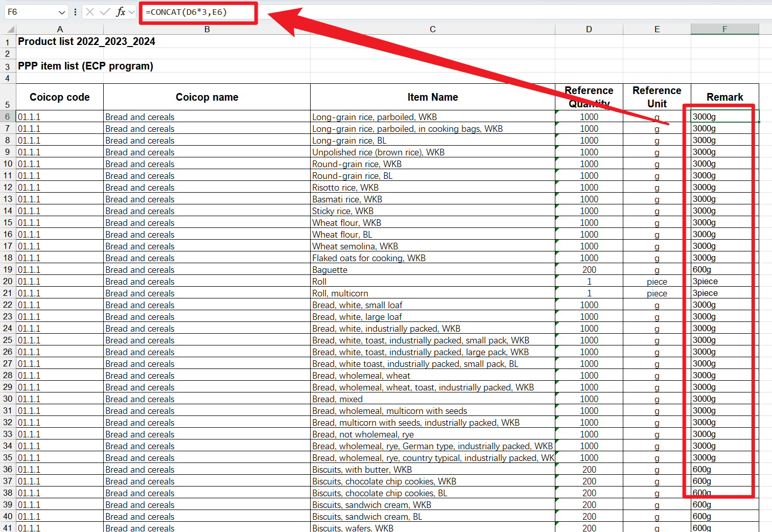This screenshot has width=772, height=532.
Task: Click the Remark header cell
Action: [x=724, y=97]
